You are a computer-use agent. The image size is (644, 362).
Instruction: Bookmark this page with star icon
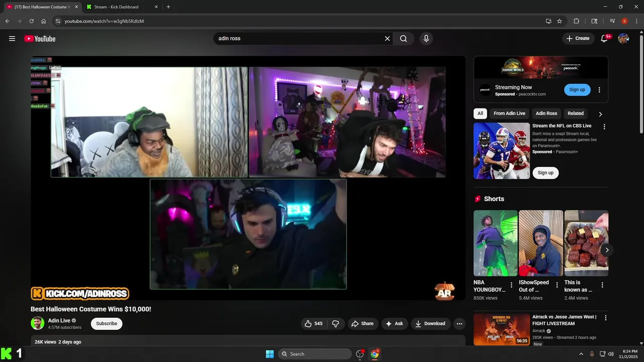tap(559, 21)
